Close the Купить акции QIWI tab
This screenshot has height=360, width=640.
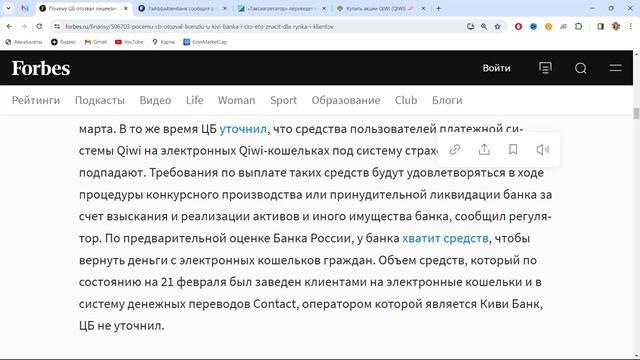coord(423,8)
